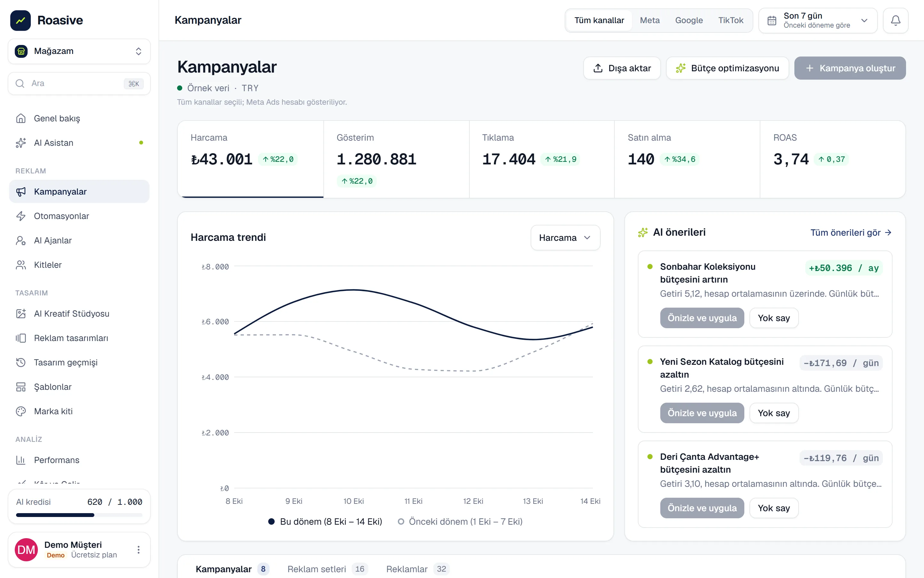
Task: Click the calendar icon in date selector
Action: [x=772, y=21]
